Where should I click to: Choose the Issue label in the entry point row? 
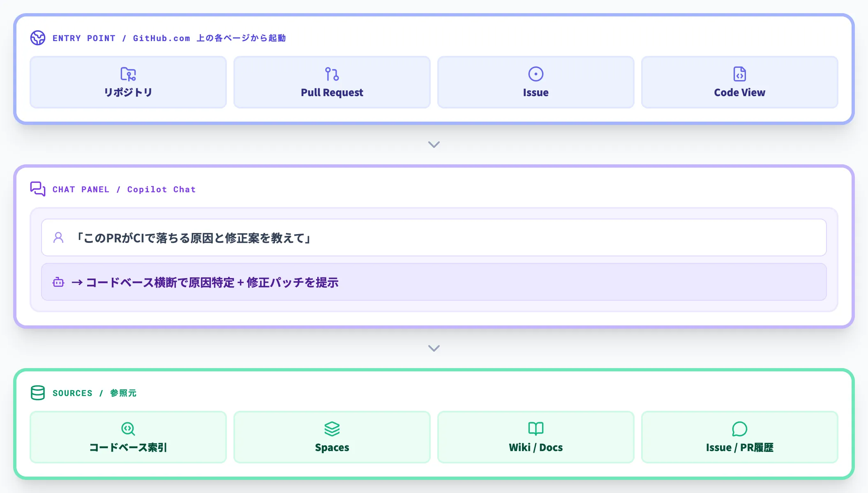pyautogui.click(x=536, y=92)
